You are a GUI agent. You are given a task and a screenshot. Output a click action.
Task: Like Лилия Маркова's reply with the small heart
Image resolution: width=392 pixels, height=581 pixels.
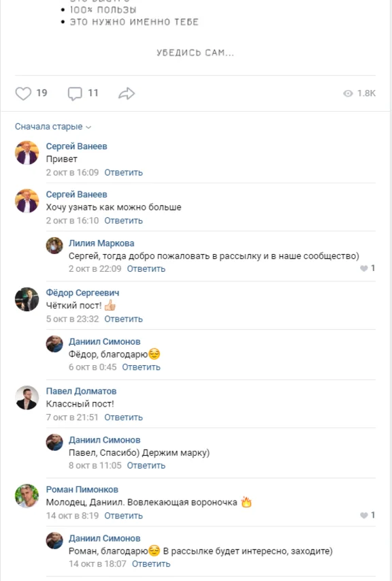tap(365, 268)
